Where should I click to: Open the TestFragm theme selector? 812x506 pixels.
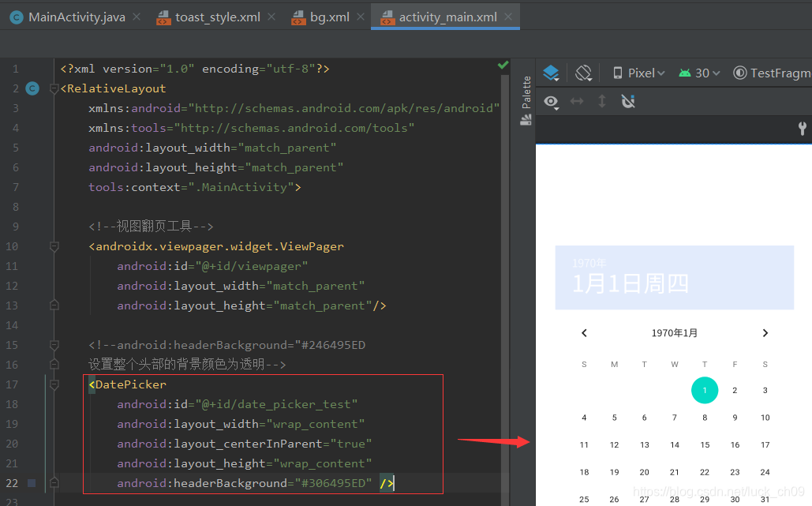(x=772, y=73)
